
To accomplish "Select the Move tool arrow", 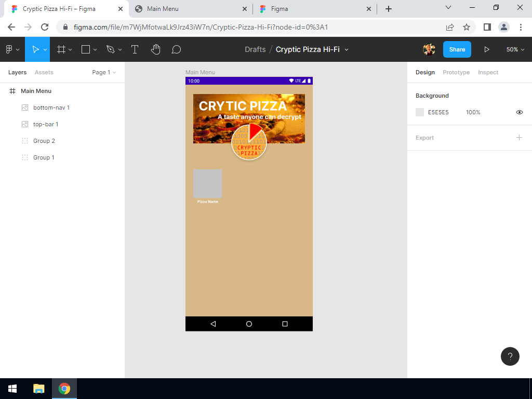I will [x=35, y=49].
